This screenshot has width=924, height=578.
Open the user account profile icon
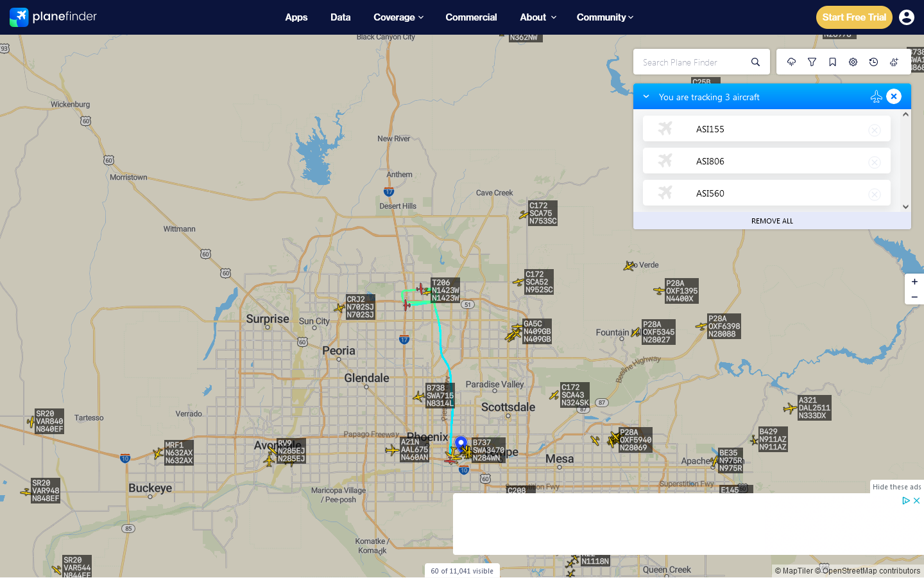tap(907, 17)
